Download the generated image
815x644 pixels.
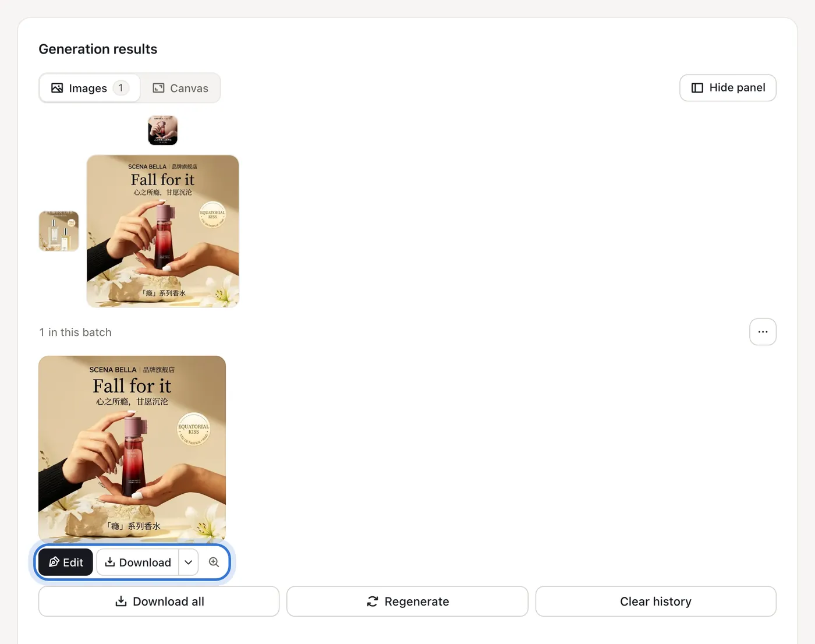(138, 562)
